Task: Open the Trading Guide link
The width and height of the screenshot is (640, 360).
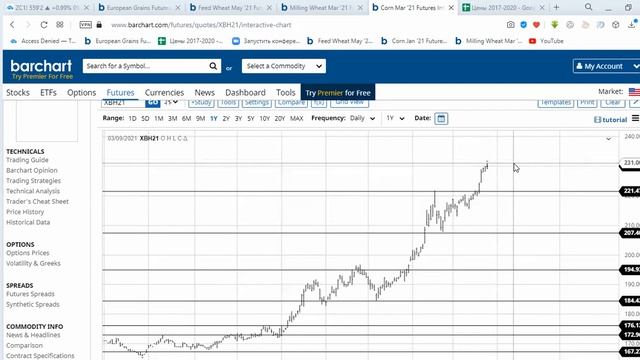Action: [x=27, y=160]
